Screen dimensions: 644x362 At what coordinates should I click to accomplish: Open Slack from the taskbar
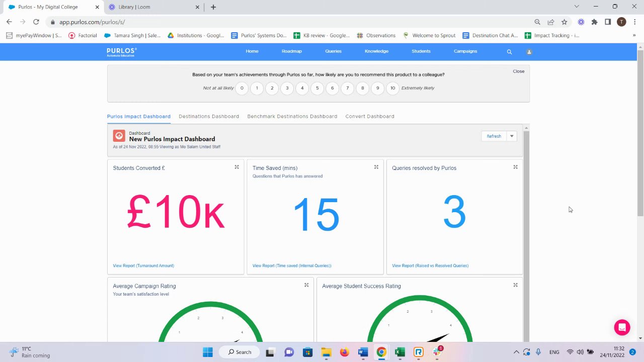[x=437, y=352]
